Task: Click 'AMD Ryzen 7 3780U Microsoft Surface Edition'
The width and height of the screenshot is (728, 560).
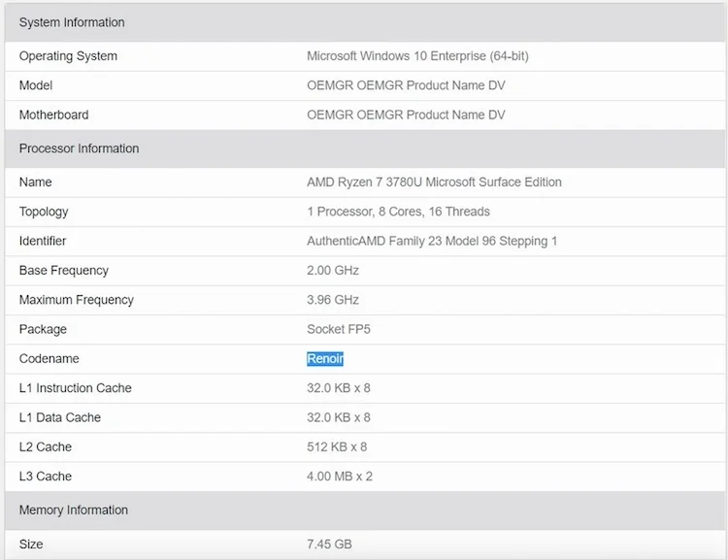Action: coord(434,182)
